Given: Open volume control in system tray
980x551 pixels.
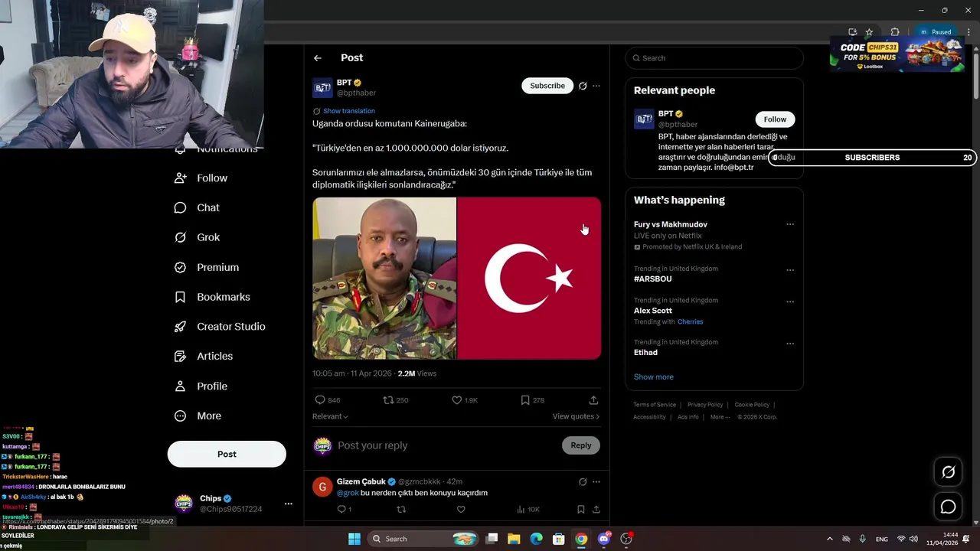Looking at the screenshot, I should [913, 539].
